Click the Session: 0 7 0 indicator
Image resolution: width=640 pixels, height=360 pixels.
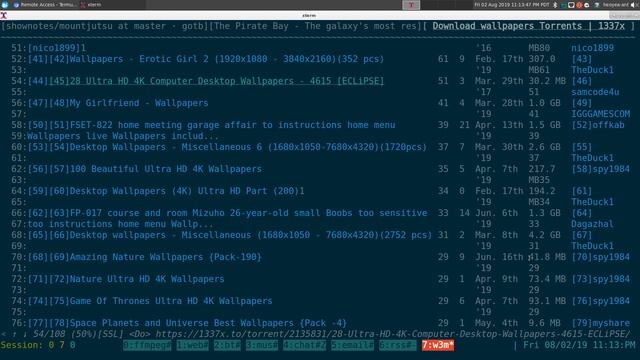pos(38,345)
